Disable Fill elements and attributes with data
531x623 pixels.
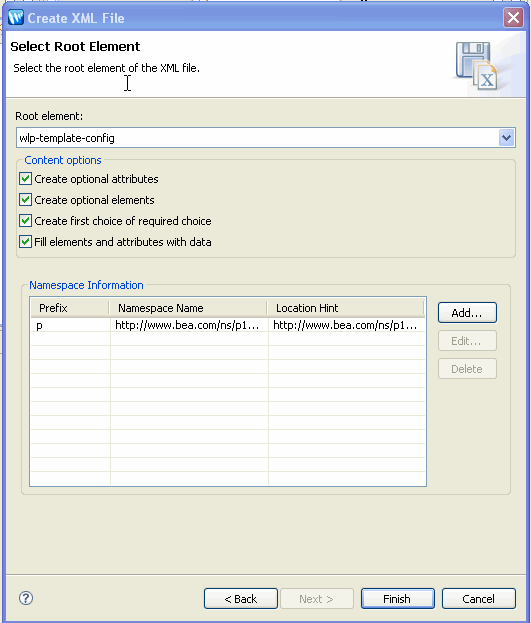click(x=25, y=242)
